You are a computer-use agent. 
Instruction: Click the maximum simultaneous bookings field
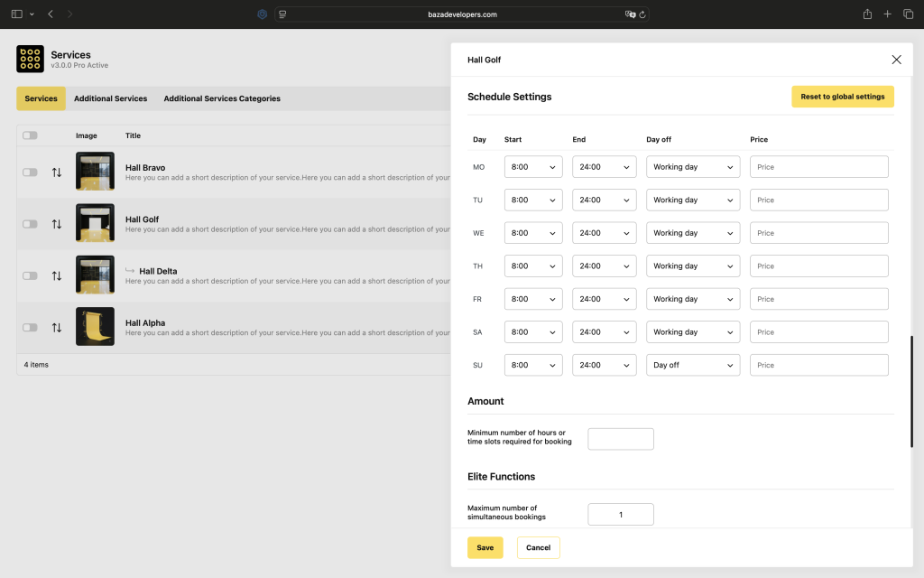pos(621,514)
